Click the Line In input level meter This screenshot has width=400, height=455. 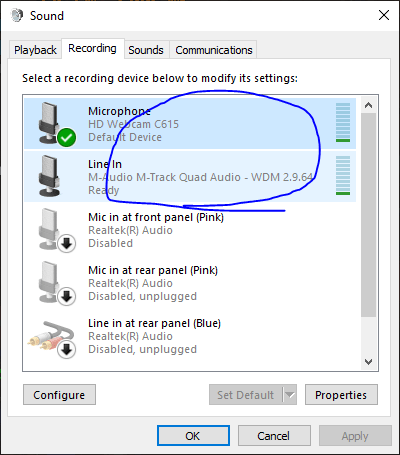tap(343, 175)
